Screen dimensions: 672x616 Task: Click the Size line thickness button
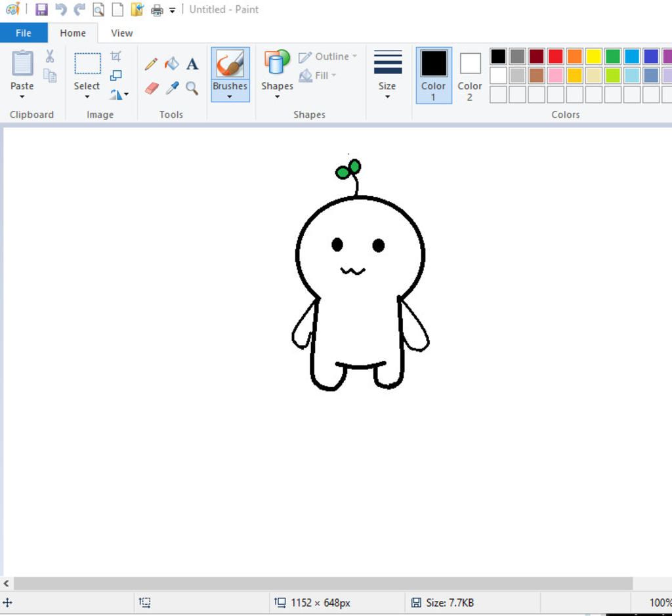387,70
